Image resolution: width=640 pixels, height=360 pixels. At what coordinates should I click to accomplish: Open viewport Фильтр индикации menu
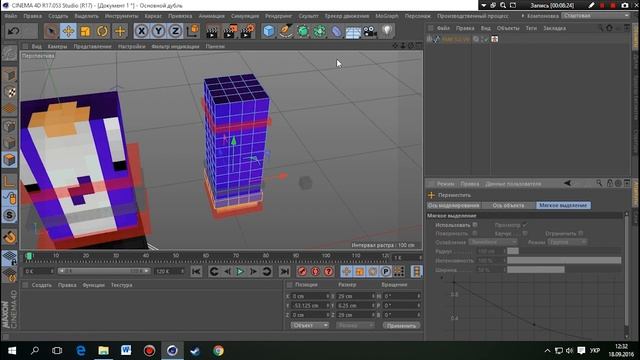tap(175, 47)
